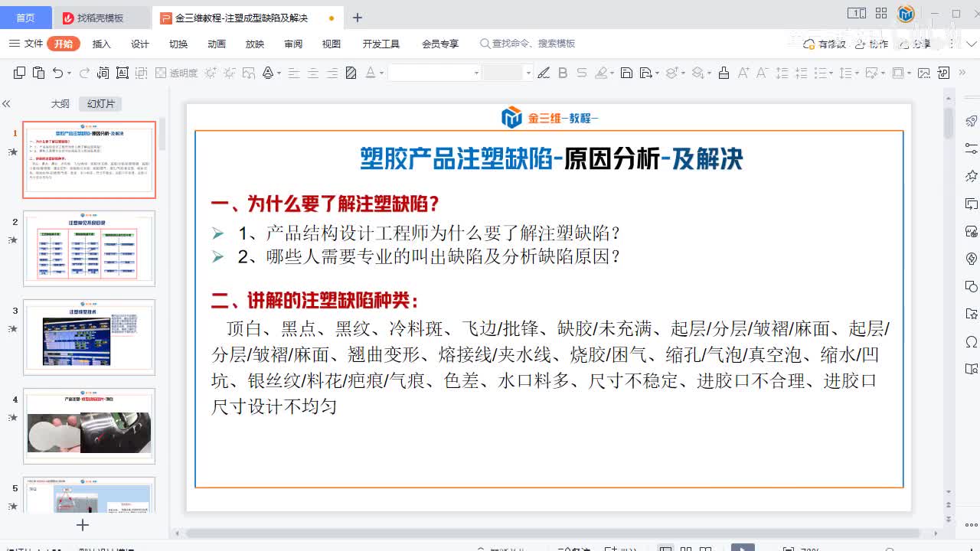Click the shape fill hatched icon
980x551 pixels.
(351, 73)
